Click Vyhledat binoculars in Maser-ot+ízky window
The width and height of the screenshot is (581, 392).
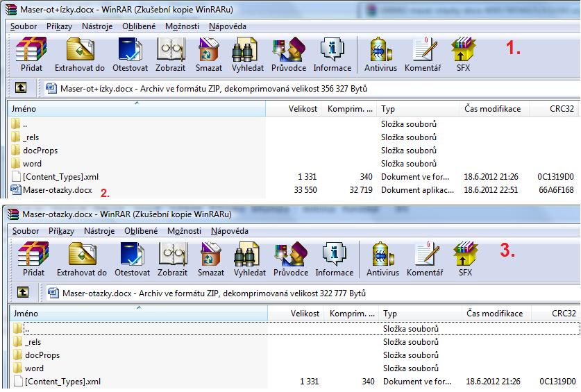248,54
